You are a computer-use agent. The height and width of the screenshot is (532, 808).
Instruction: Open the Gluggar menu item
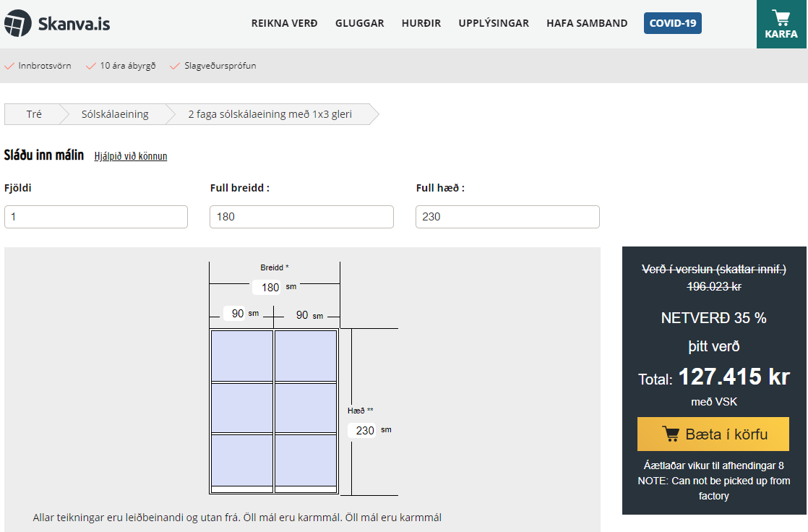click(x=359, y=23)
